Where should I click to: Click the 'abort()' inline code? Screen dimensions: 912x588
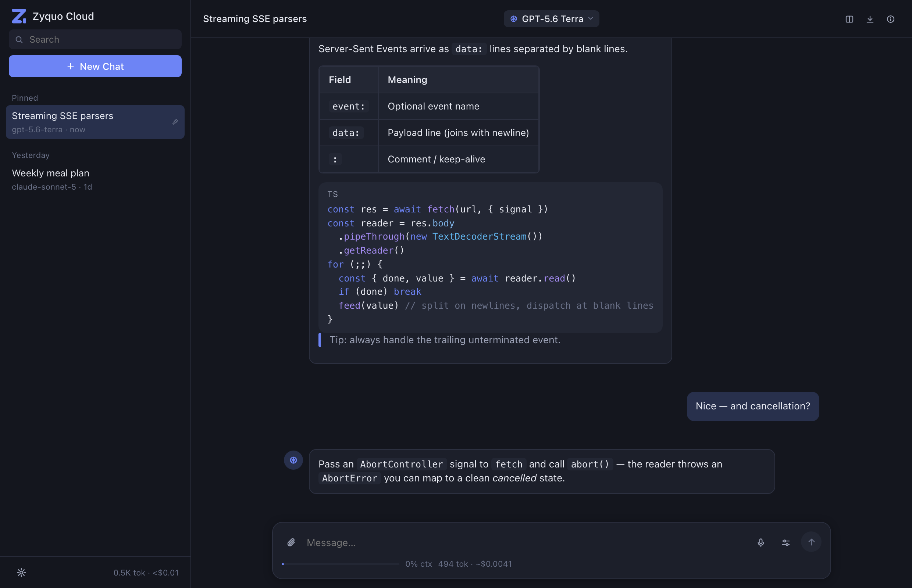click(589, 464)
